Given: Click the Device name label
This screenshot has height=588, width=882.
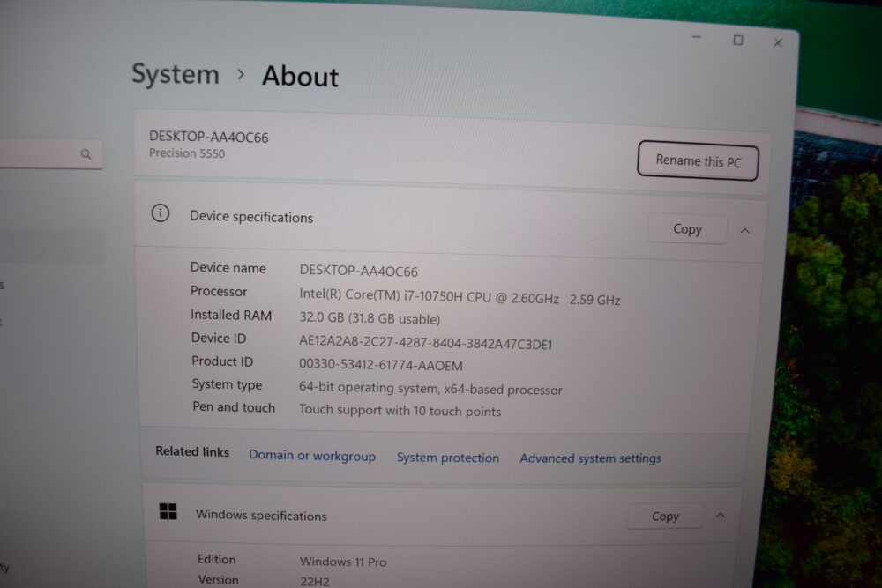Looking at the screenshot, I should click(x=228, y=268).
